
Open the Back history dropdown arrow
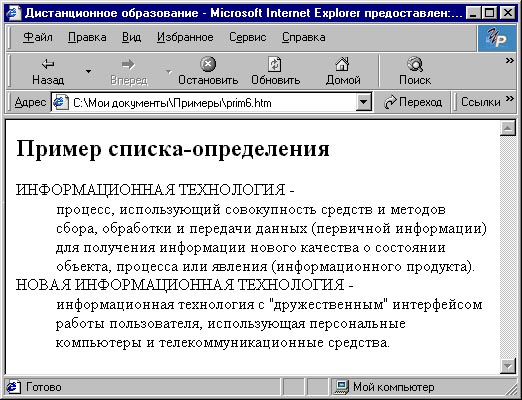pos(88,71)
